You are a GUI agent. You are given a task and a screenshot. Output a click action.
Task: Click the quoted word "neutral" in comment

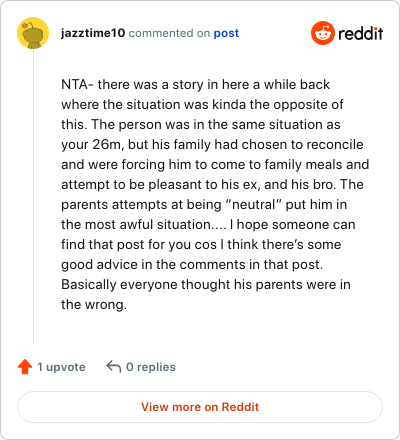coord(254,204)
